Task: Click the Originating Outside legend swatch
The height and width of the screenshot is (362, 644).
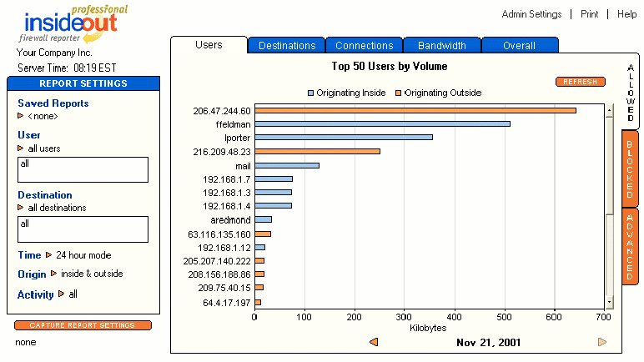Action: tap(399, 93)
